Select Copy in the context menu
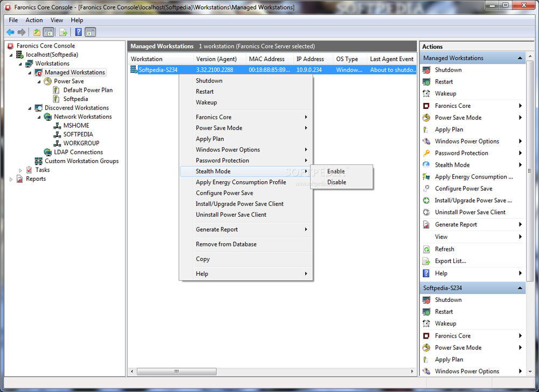This screenshot has width=539, height=392. [246, 259]
